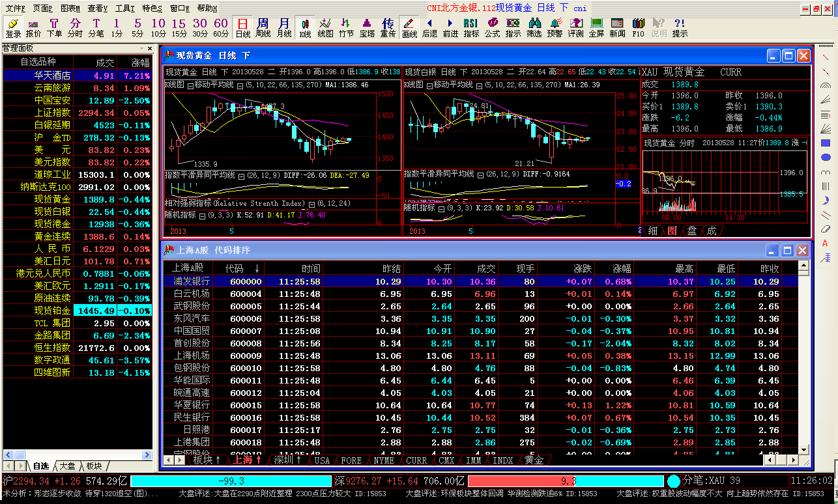Viewport: 838px width, 504px height.
Task: Choose the 宝塔 tower chart icon
Action: pyautogui.click(x=368, y=27)
